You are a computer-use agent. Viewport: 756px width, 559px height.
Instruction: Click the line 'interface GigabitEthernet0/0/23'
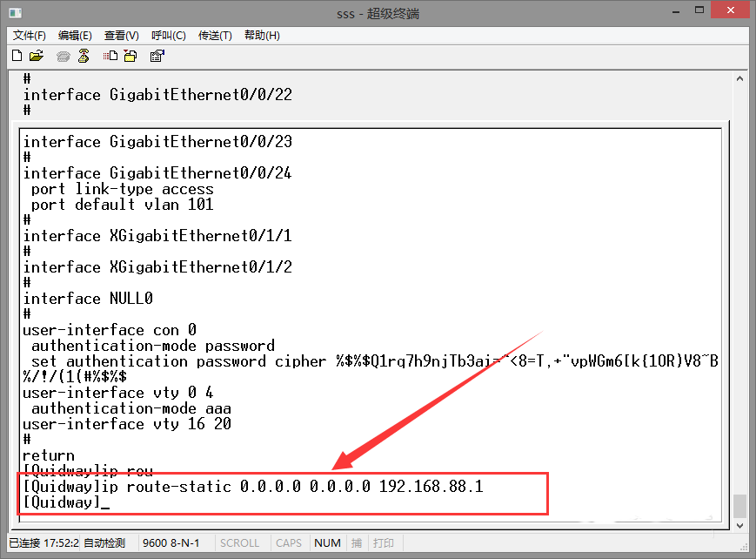[x=157, y=141]
